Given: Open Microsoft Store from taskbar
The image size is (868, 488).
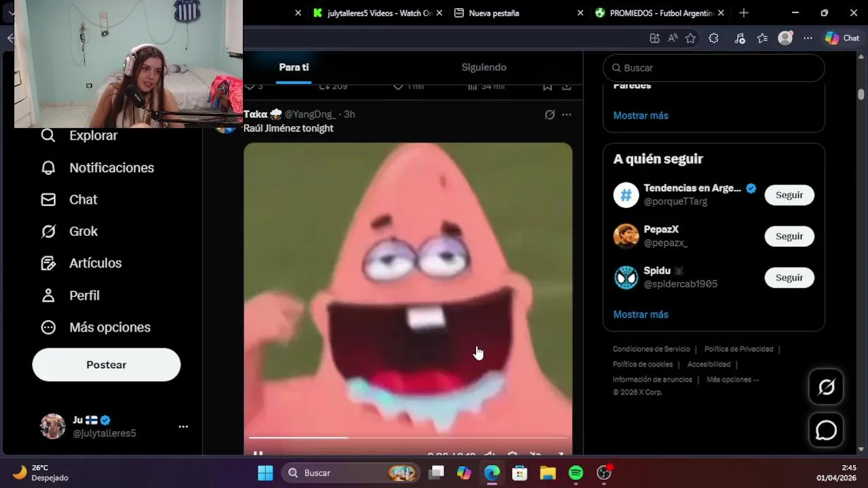Looking at the screenshot, I should [x=519, y=472].
